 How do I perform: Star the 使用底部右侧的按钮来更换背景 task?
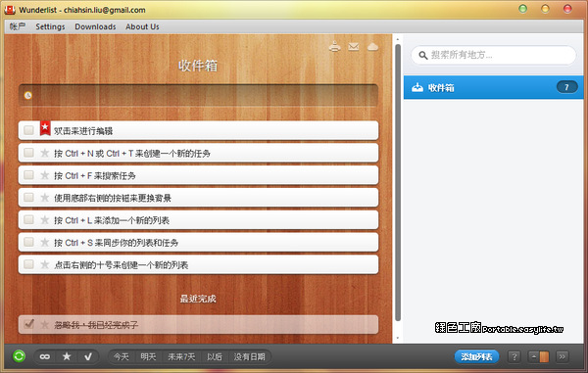point(45,198)
